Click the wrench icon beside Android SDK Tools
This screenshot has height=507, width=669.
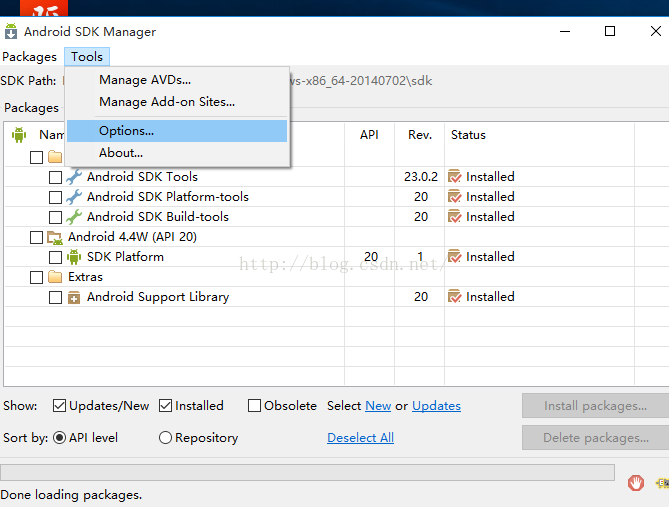tap(74, 177)
